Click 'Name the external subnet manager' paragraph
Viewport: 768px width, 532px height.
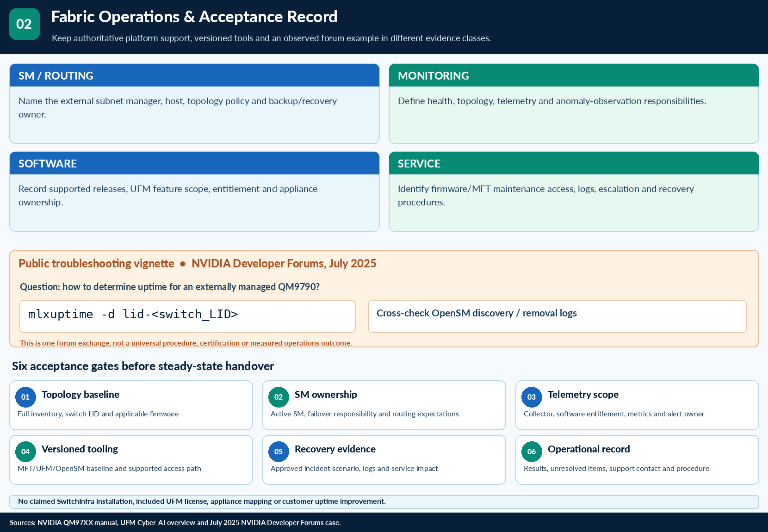tap(178, 108)
